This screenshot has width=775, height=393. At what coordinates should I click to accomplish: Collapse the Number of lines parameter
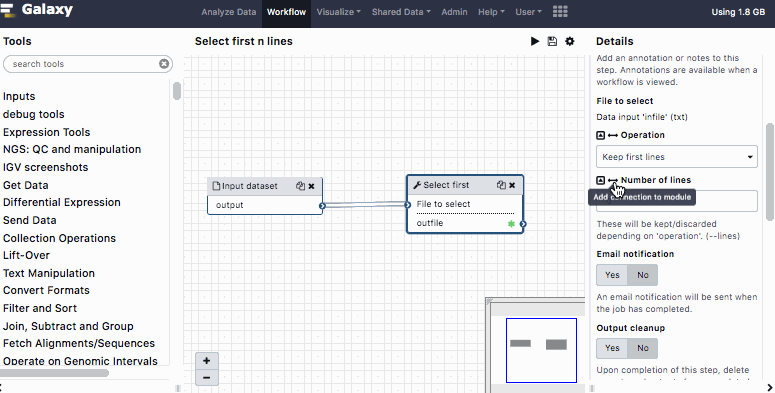(601, 180)
